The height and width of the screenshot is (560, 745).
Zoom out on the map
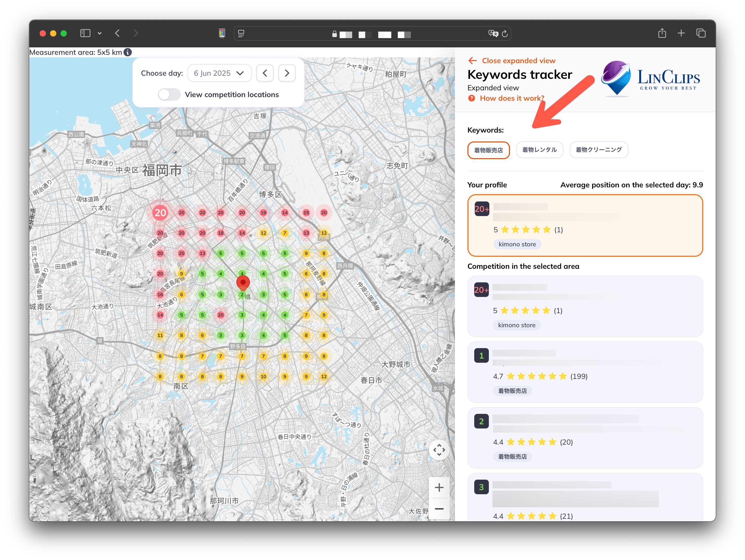tap(439, 509)
